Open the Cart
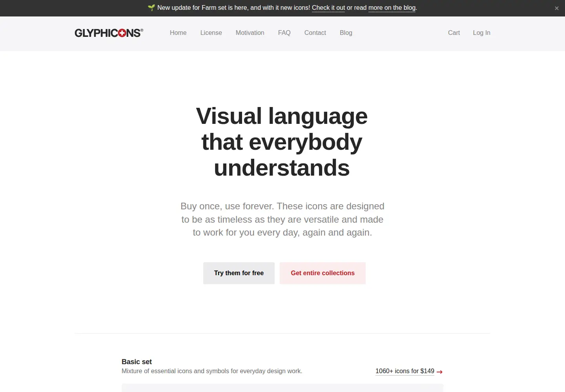The width and height of the screenshot is (565, 392). tap(454, 33)
